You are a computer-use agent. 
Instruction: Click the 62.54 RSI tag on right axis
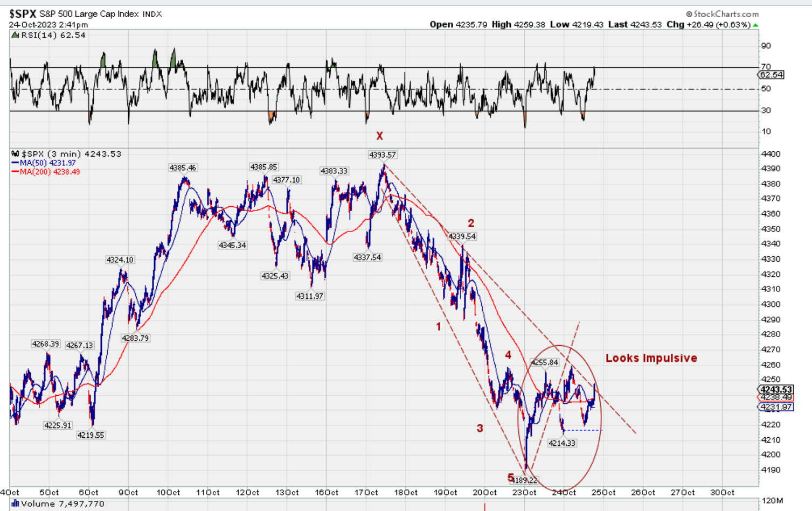771,75
